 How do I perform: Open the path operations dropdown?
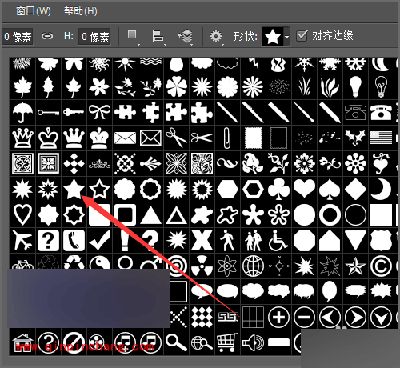click(x=133, y=36)
